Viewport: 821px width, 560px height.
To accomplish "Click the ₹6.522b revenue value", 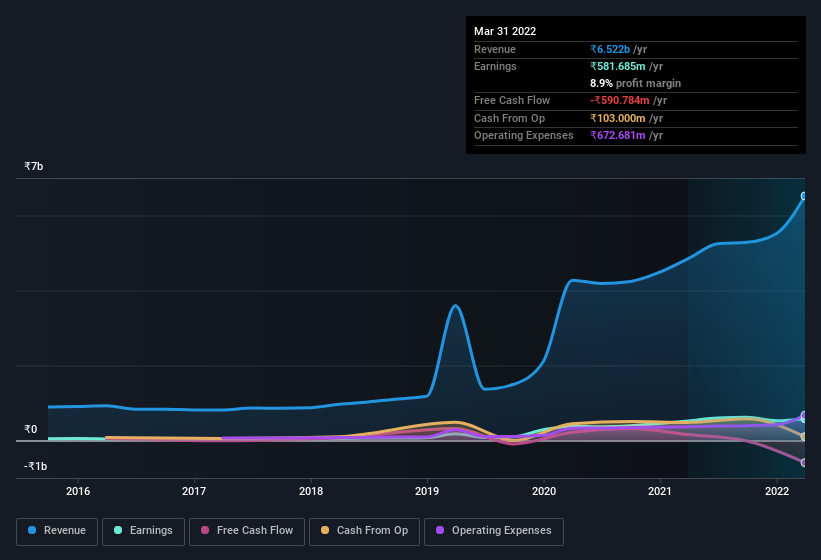I will 610,49.
